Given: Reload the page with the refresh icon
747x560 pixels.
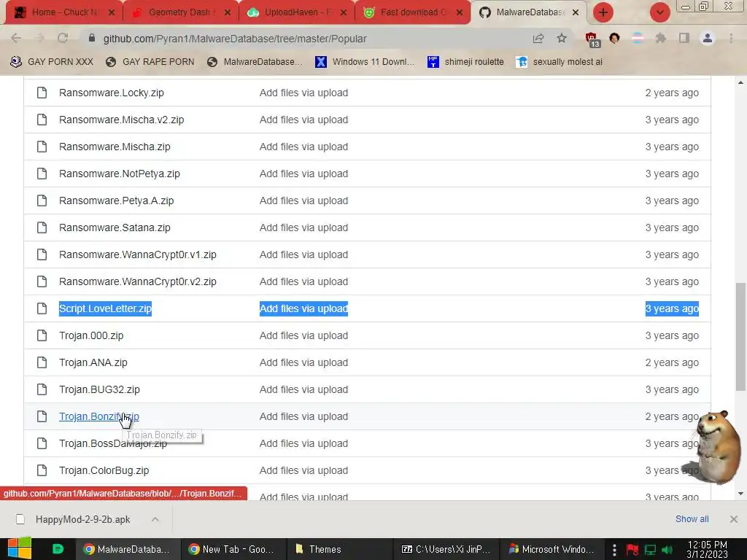Looking at the screenshot, I should click(63, 38).
